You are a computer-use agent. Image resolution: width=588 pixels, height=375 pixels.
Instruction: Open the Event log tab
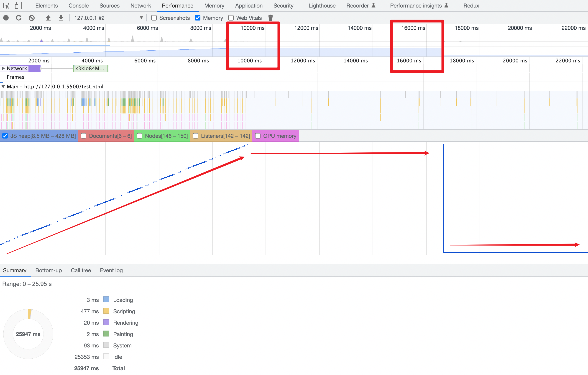click(x=111, y=270)
